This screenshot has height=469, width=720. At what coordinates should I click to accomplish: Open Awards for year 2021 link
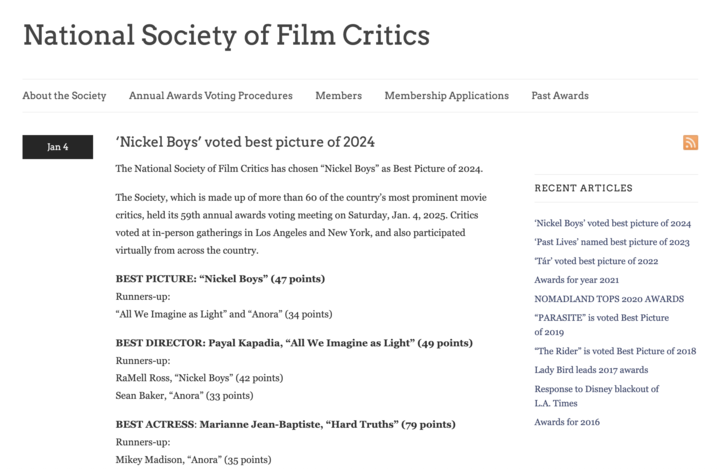577,280
